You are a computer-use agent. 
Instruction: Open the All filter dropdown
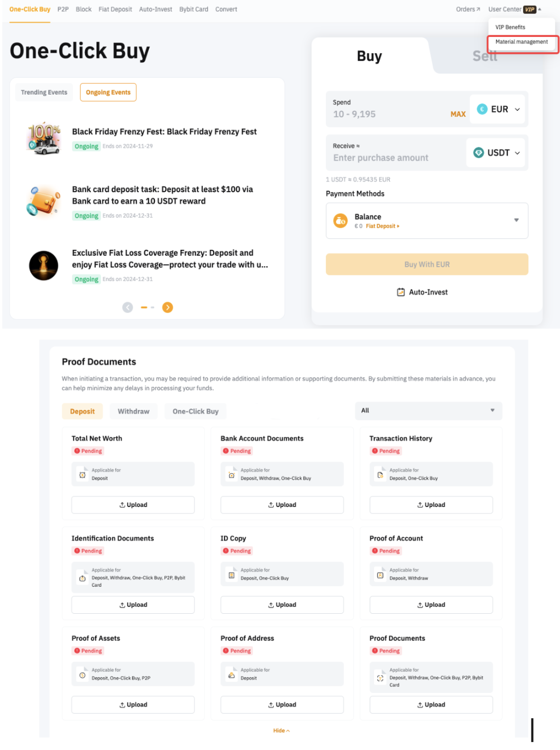pos(428,410)
